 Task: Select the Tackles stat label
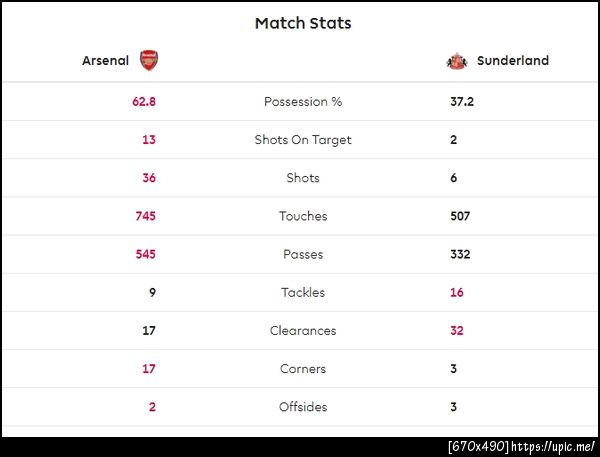pos(303,293)
